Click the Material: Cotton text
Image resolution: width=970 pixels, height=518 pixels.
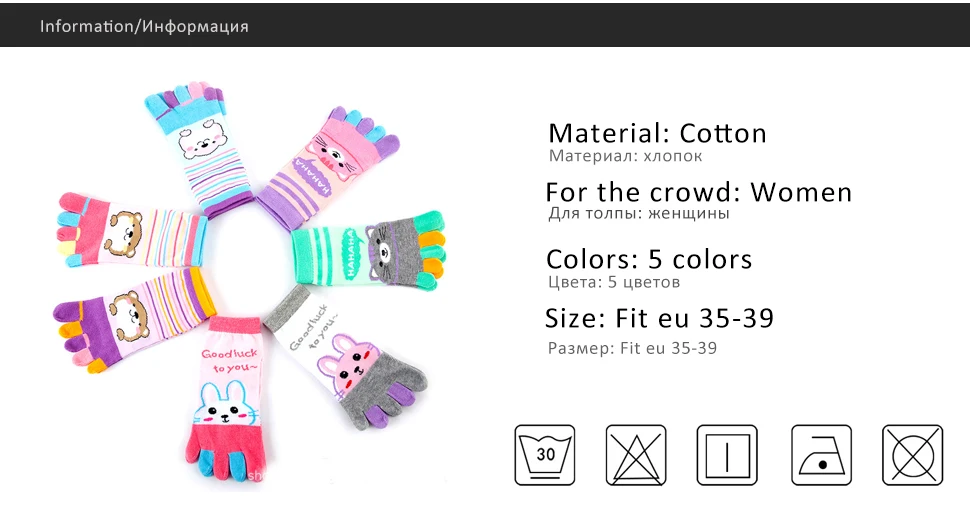pos(658,133)
